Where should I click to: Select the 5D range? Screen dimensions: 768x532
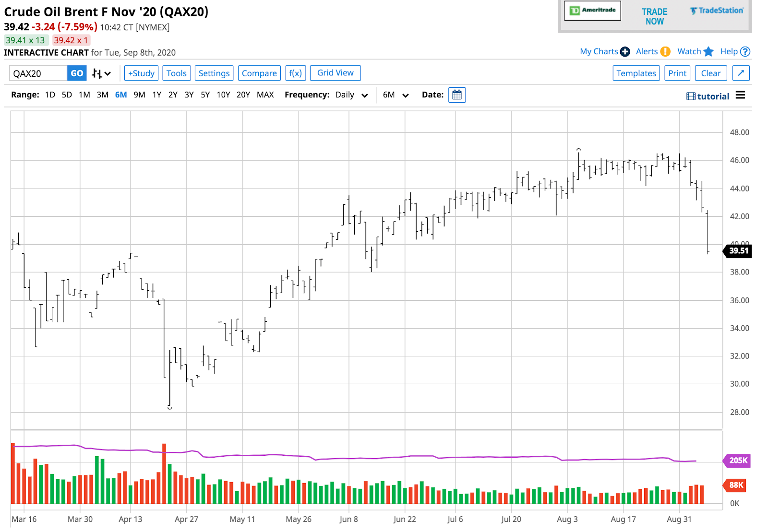point(67,95)
